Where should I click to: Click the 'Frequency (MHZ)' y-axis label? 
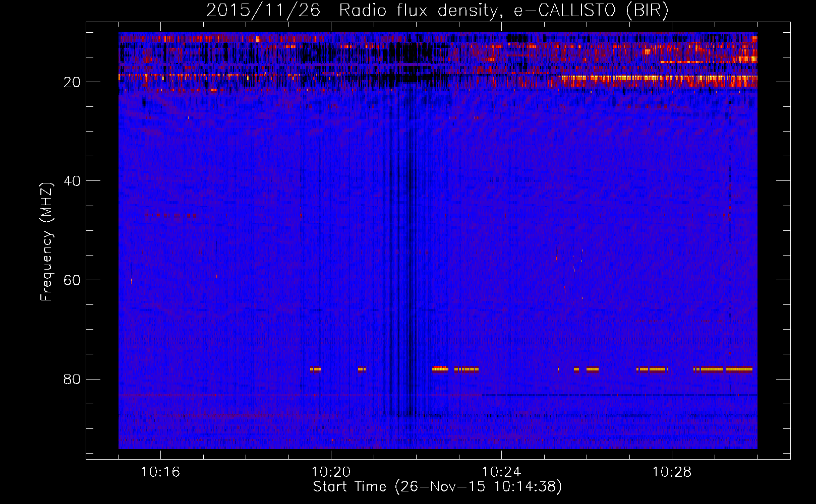click(46, 242)
